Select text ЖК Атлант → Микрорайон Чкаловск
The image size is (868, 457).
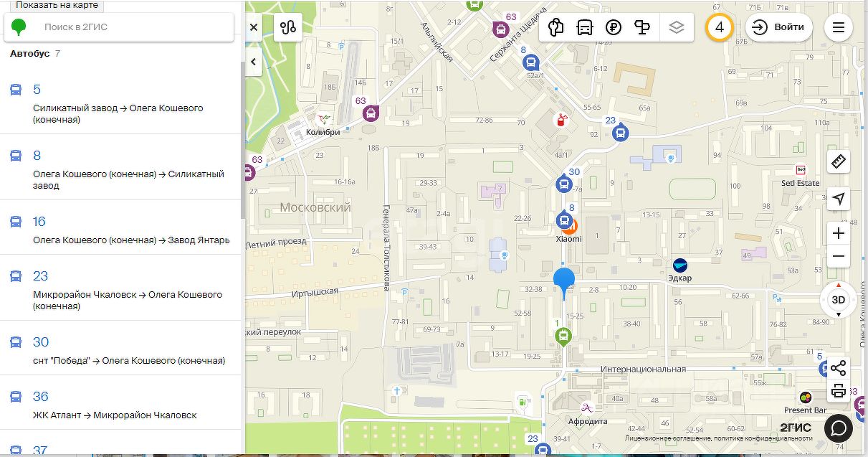pos(115,415)
